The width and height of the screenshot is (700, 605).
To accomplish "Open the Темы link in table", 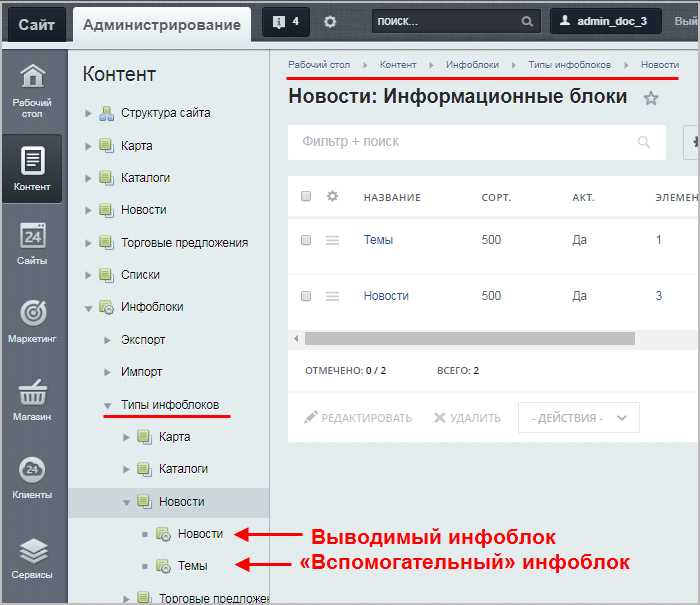I will (x=378, y=240).
